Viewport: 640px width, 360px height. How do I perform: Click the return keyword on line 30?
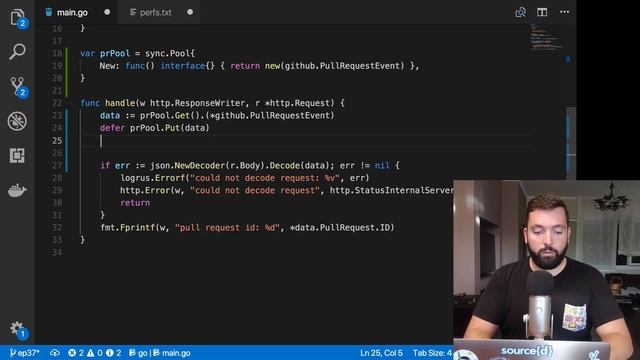(135, 203)
